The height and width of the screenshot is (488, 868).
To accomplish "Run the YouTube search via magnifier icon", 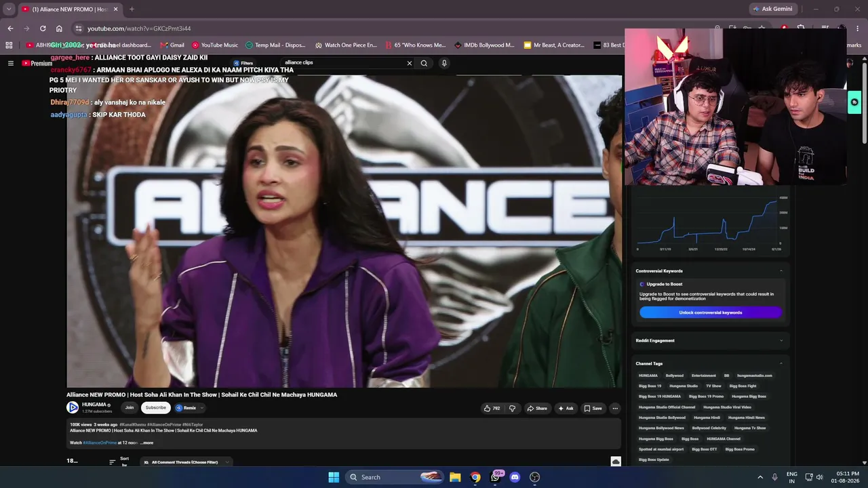I will pos(424,63).
